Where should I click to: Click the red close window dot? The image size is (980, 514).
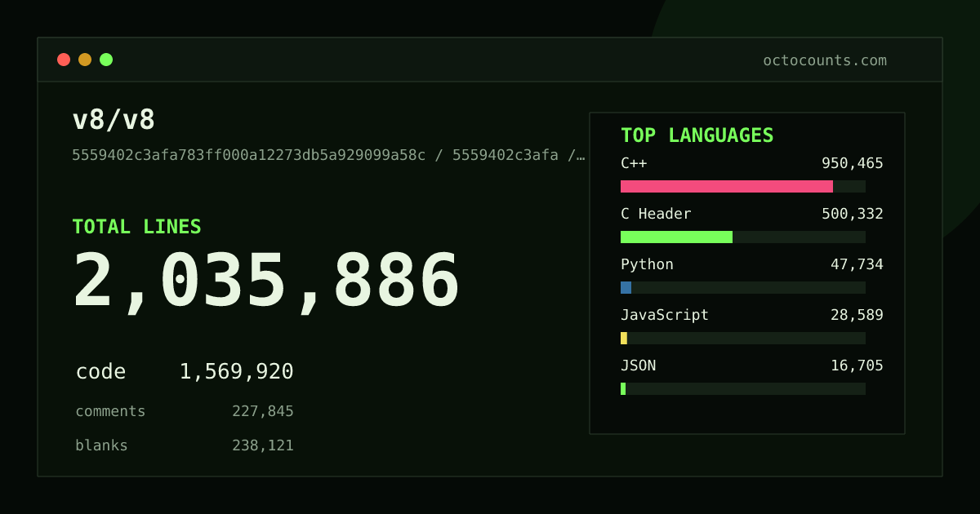click(x=64, y=60)
